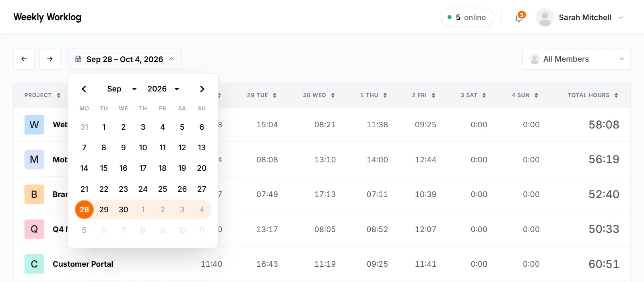The width and height of the screenshot is (644, 282).
Task: Show next month in calendar popup
Action: tap(202, 89)
